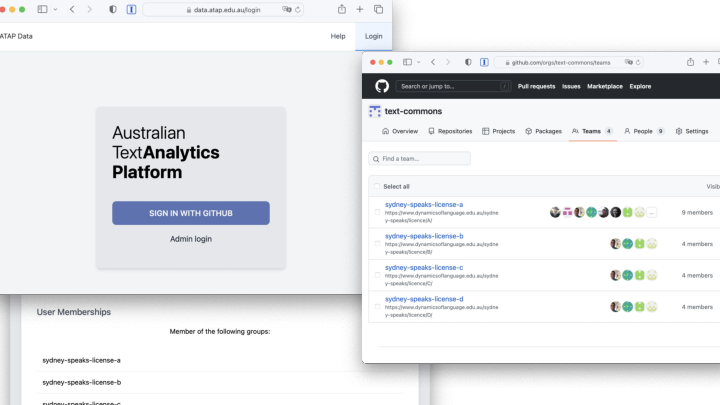Viewport: 720px width, 405px height.
Task: Open a new tab in ATAP Safari window
Action: (360, 9)
